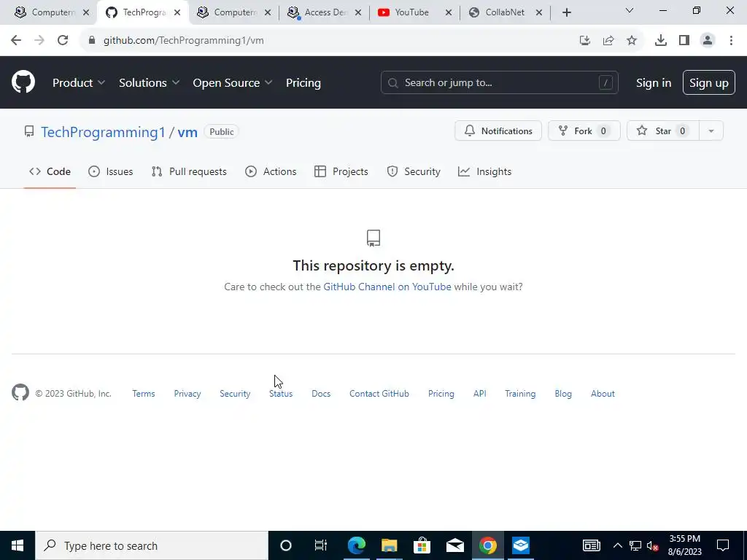Toggle the Chrome side panel icon

[x=684, y=41]
